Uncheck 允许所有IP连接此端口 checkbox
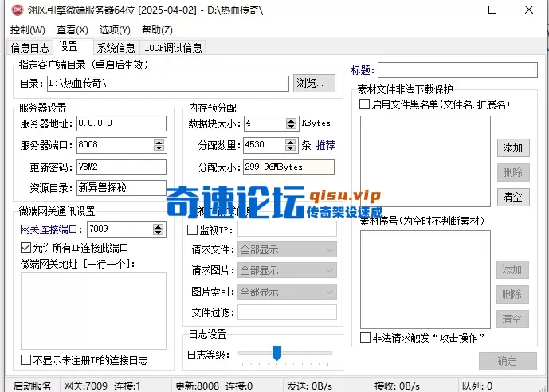Viewport: 549px width, 392px height. tap(25, 248)
